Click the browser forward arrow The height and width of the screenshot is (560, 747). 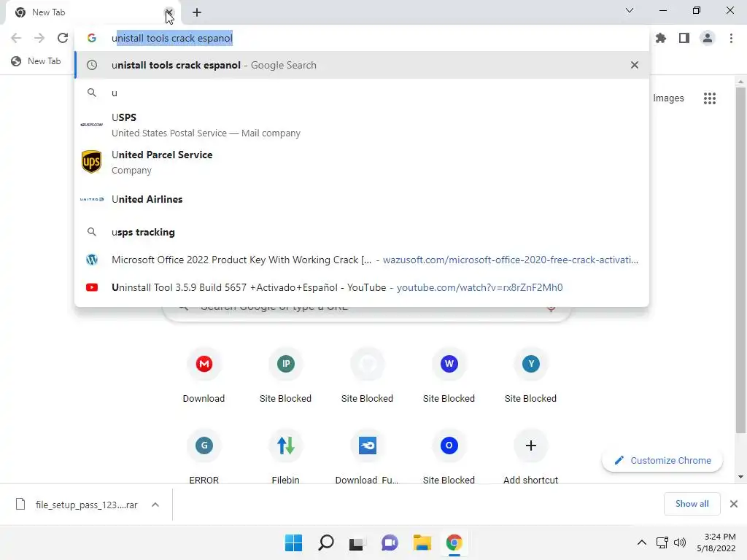coord(39,38)
